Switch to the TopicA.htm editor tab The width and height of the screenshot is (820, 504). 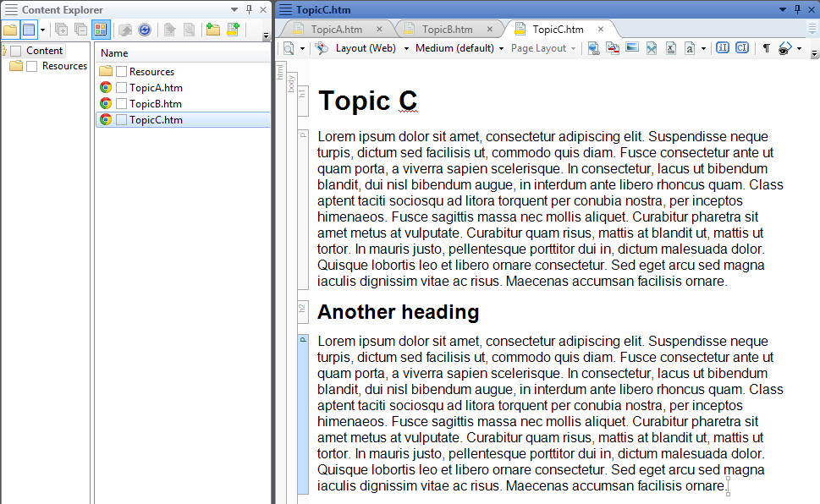tap(336, 30)
